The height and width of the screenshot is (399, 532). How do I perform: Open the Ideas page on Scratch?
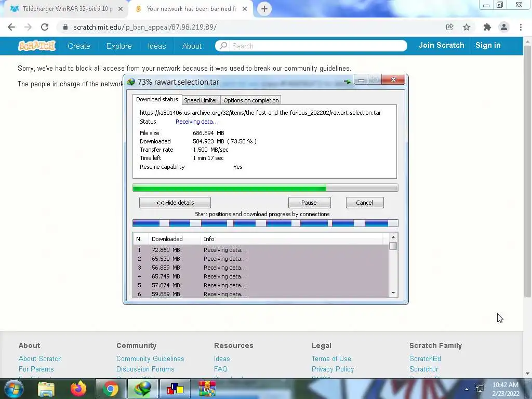(157, 46)
